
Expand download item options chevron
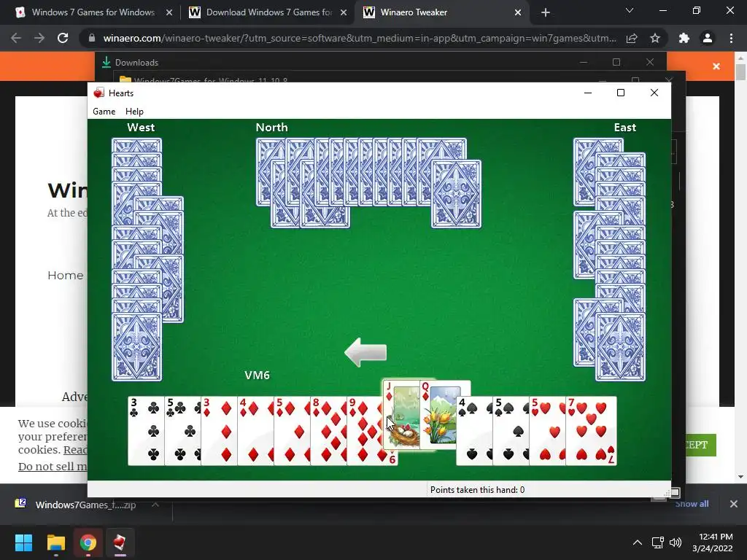tap(155, 505)
